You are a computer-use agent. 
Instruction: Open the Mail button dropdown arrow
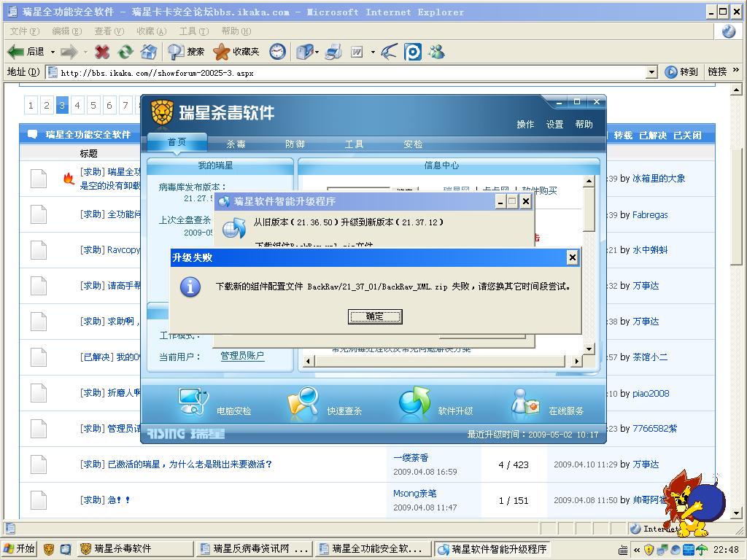coord(317,52)
